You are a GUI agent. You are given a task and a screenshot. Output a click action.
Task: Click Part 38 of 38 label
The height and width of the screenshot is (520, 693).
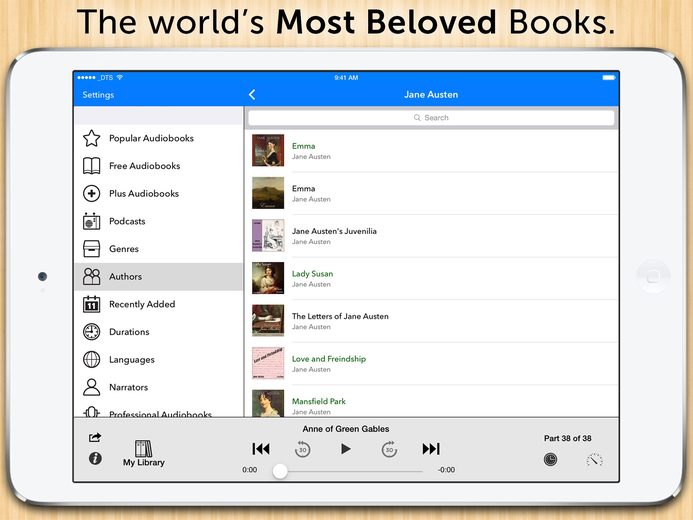tap(567, 438)
